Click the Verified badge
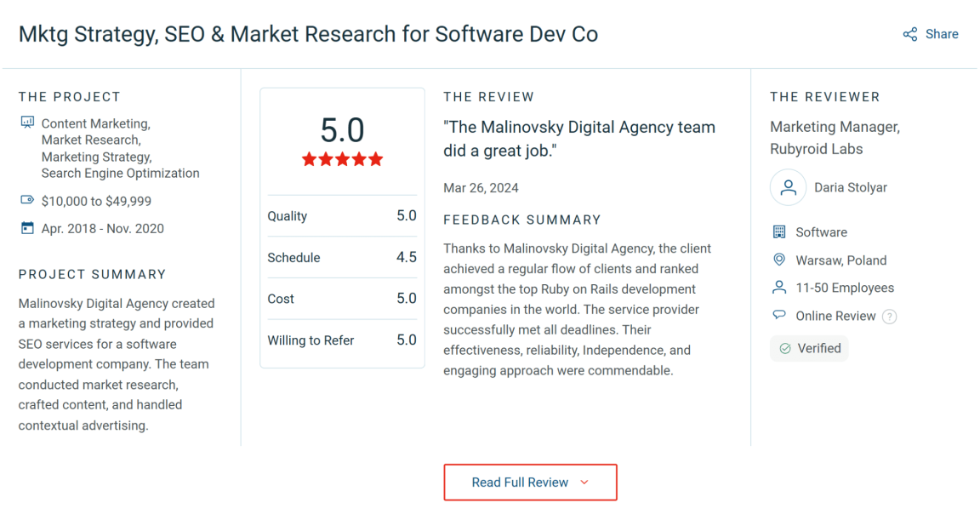 pyautogui.click(x=809, y=348)
